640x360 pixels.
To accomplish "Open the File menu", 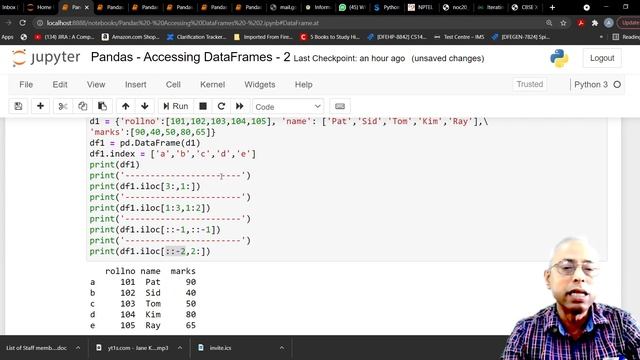I will 26,84.
